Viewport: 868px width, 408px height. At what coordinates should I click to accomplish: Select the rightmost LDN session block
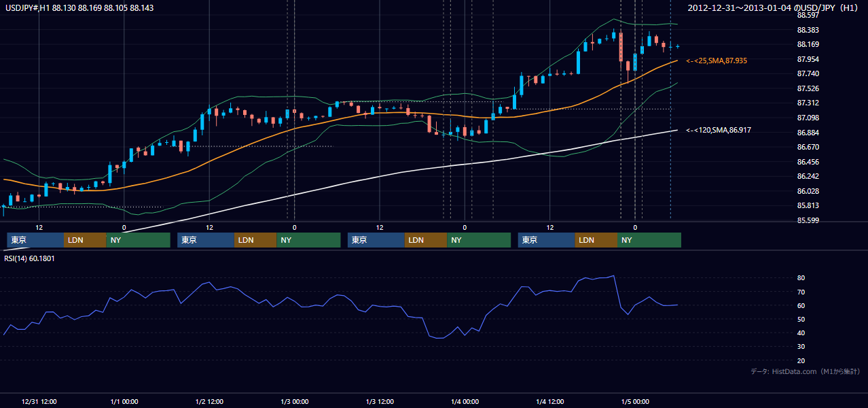[596, 240]
